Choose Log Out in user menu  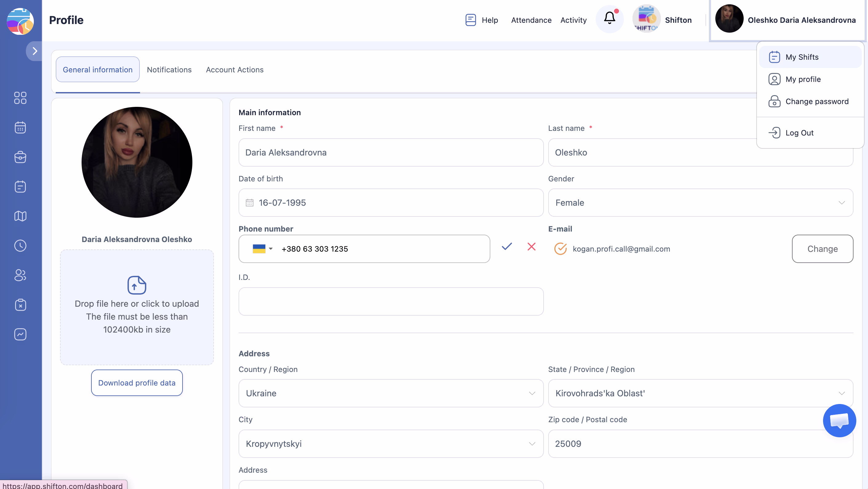(799, 133)
